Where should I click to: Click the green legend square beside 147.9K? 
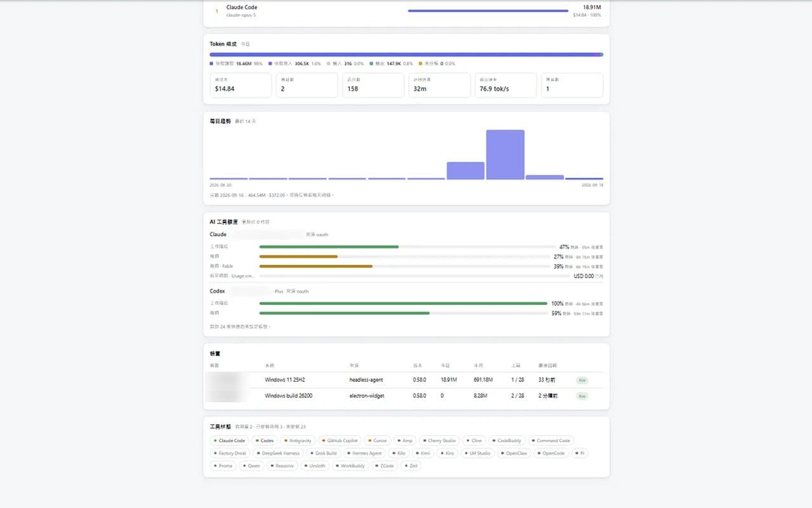[372, 63]
